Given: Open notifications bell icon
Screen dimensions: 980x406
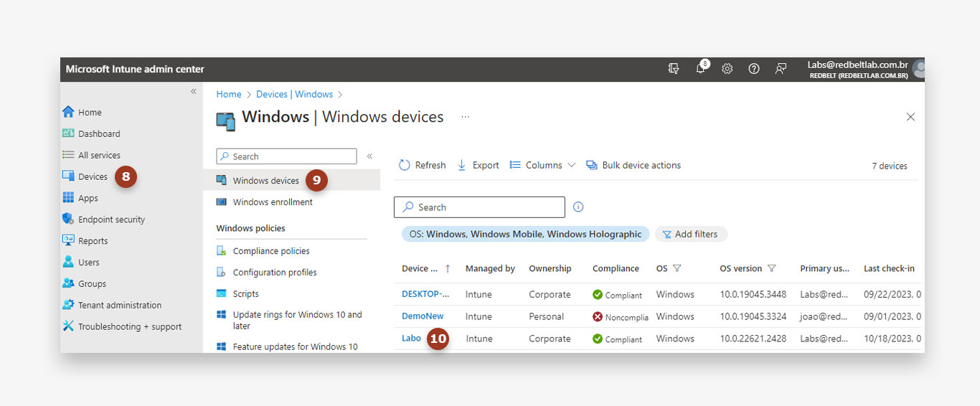Looking at the screenshot, I should [700, 69].
